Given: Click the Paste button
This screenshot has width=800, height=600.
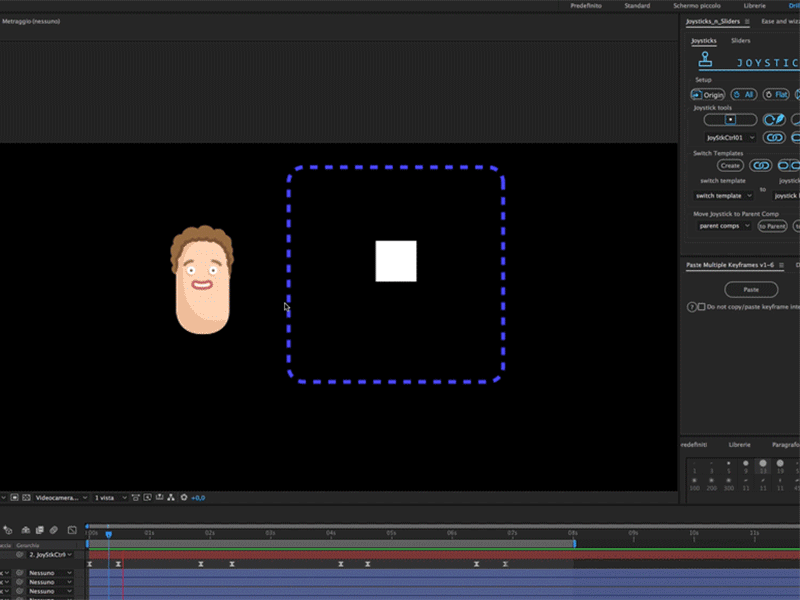Looking at the screenshot, I should point(751,289).
